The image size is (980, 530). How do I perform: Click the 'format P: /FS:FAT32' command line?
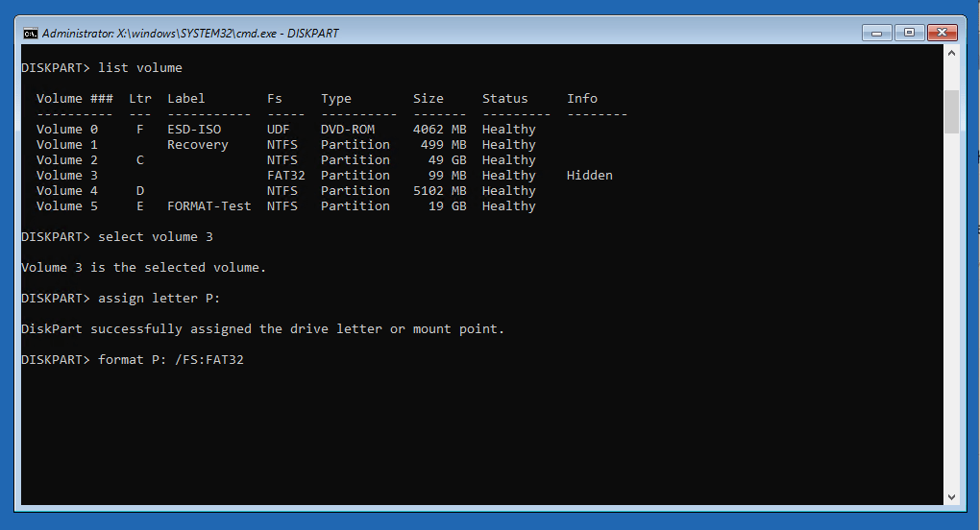(171, 360)
